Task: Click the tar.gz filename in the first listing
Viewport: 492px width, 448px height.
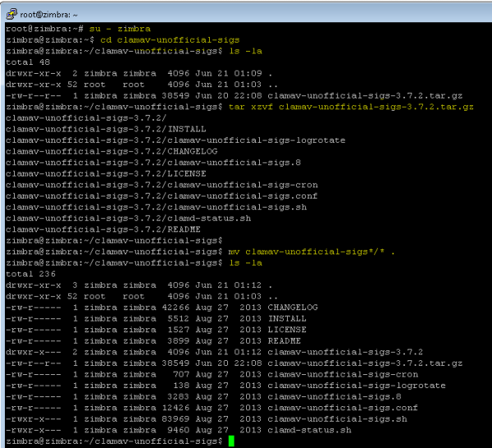Action: pos(365,96)
